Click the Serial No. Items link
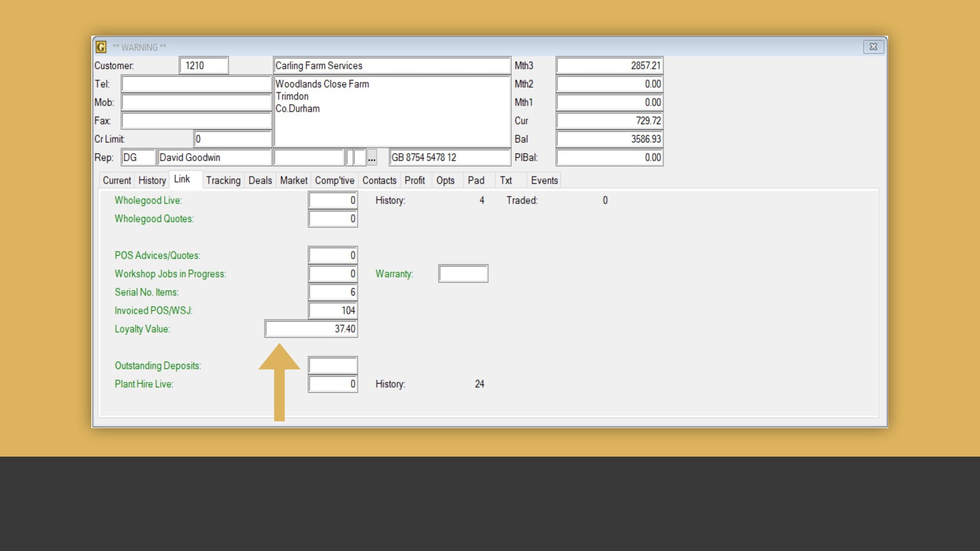980x551 pixels. pos(146,292)
